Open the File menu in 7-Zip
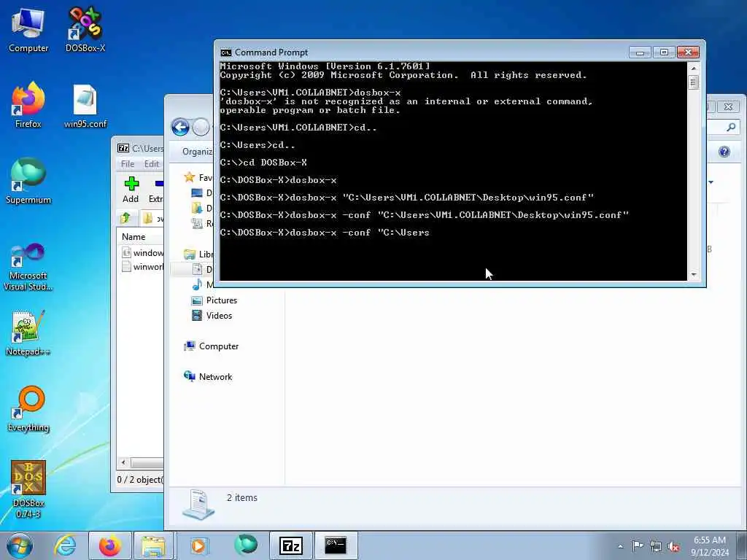This screenshot has height=560, width=747. coord(128,164)
